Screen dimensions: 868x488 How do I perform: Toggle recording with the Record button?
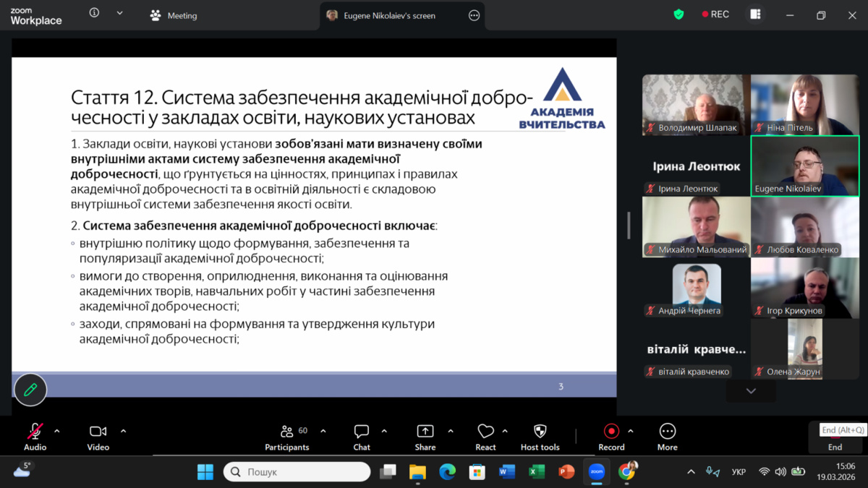(611, 432)
